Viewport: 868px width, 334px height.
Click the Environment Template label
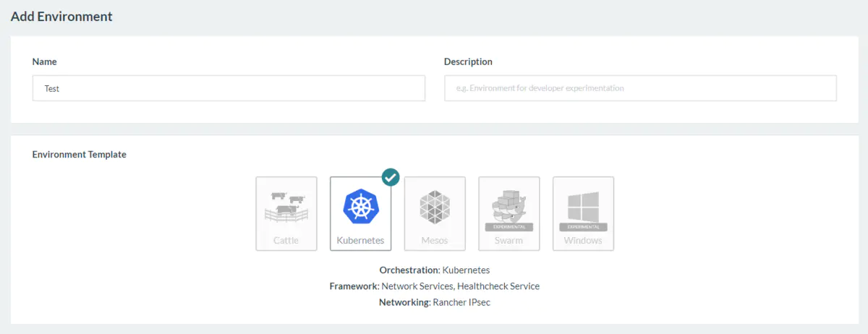pos(80,155)
